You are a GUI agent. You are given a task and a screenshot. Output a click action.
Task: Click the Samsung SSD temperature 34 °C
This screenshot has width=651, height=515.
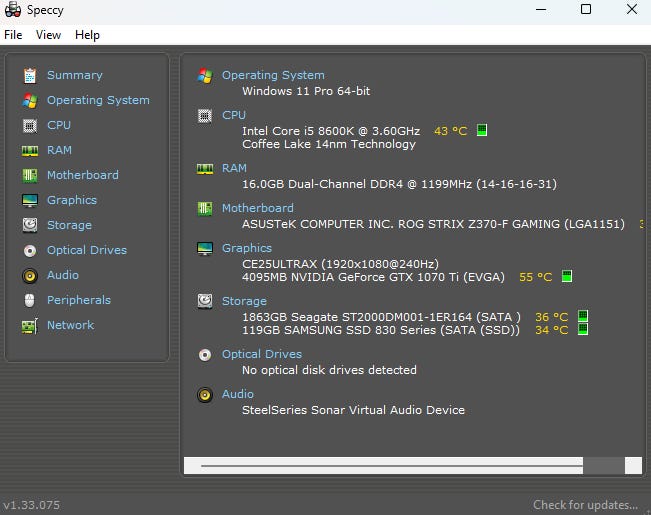(x=551, y=330)
